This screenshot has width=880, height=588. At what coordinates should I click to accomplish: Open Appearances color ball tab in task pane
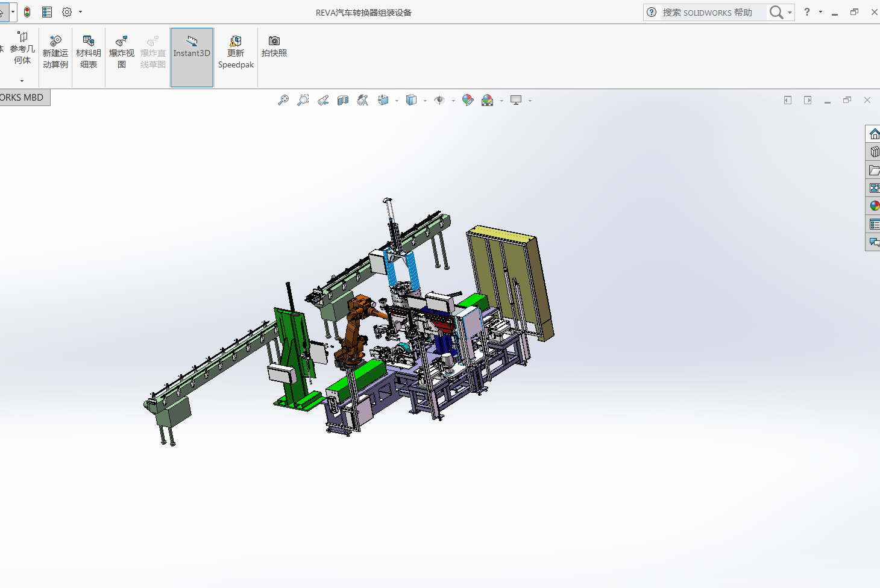tap(874, 206)
